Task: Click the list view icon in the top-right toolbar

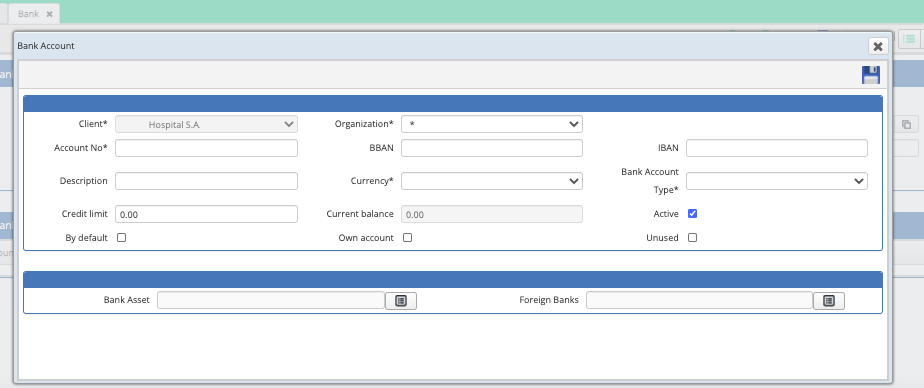Action: [x=909, y=40]
